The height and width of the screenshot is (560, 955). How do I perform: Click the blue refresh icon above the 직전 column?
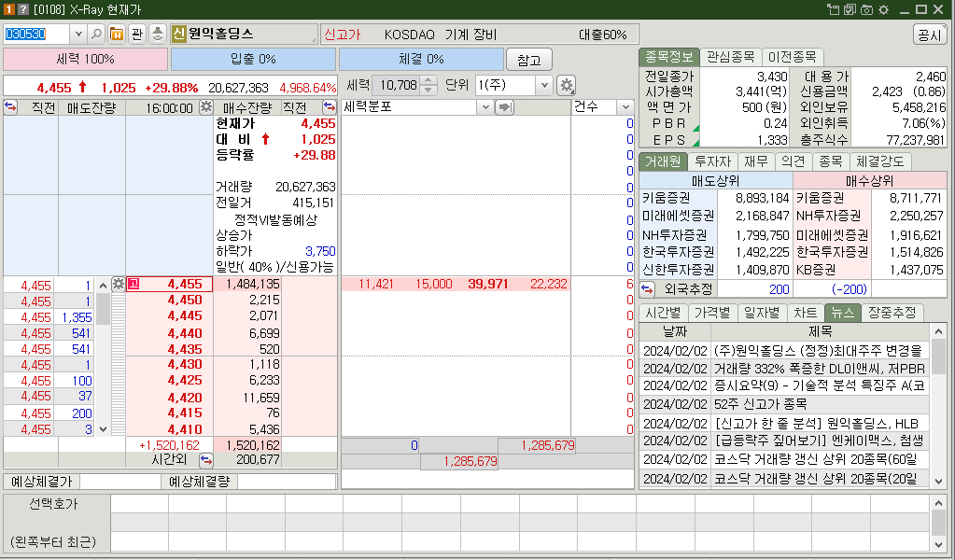pos(8,105)
